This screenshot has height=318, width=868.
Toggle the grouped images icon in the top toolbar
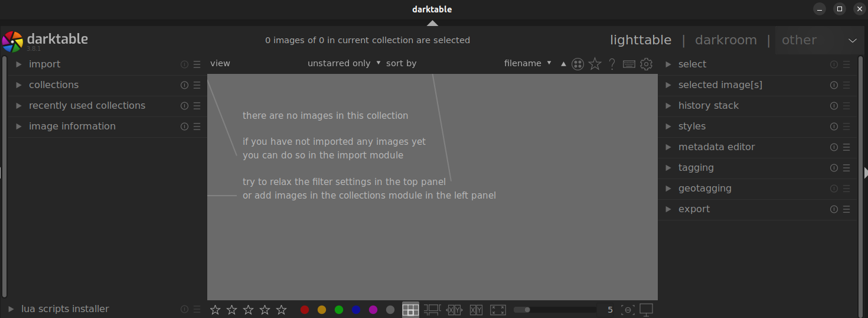(578, 64)
